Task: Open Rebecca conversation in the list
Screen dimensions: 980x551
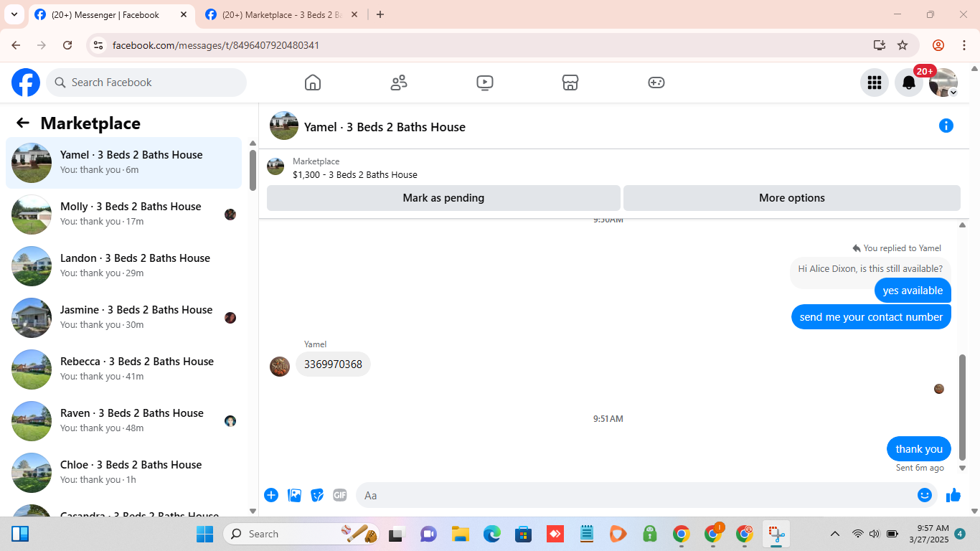Action: tap(124, 369)
